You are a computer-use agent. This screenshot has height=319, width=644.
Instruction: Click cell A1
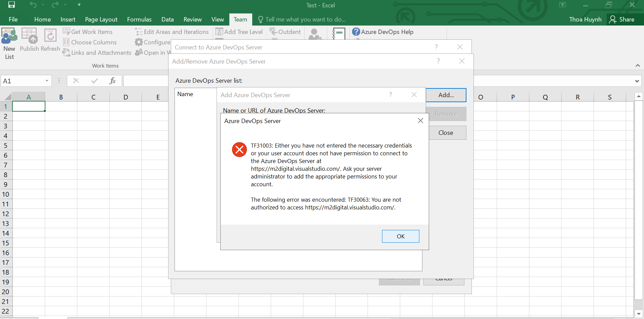click(x=29, y=106)
